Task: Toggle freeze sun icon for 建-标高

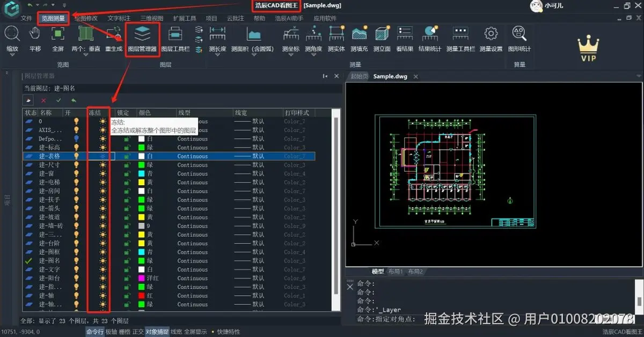Action: (103, 147)
